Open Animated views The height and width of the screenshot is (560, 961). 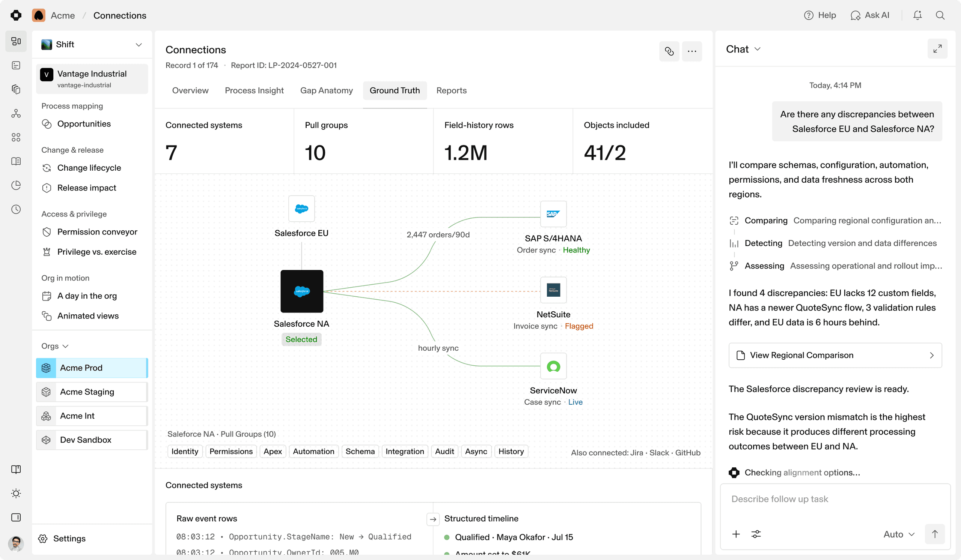[x=92, y=316]
